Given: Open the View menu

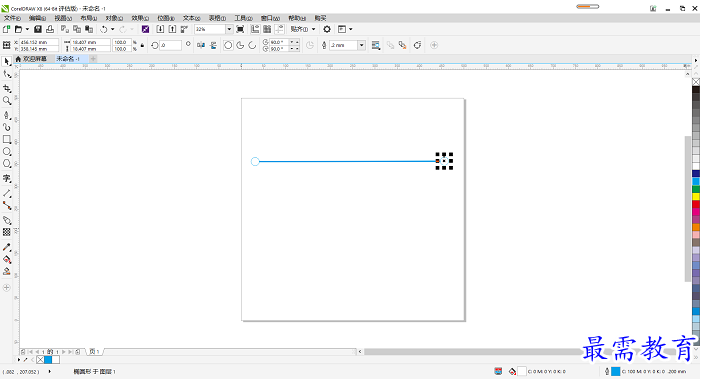Looking at the screenshot, I should 63,18.
